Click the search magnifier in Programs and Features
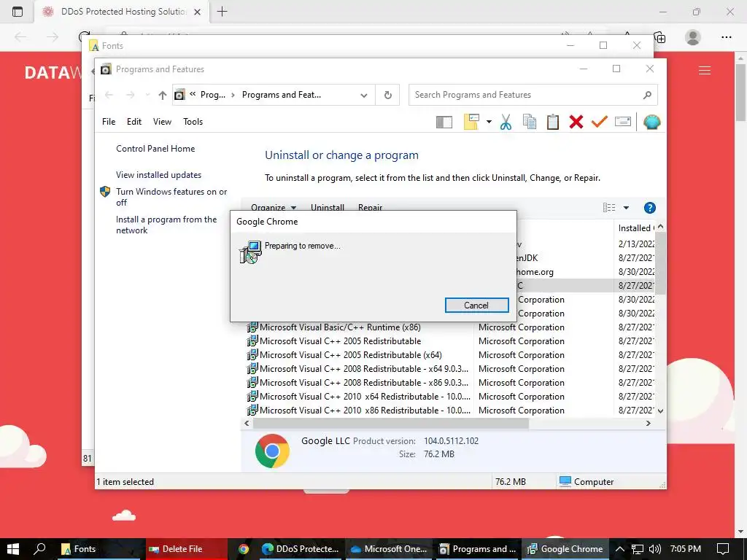747x560 pixels. 647,96
